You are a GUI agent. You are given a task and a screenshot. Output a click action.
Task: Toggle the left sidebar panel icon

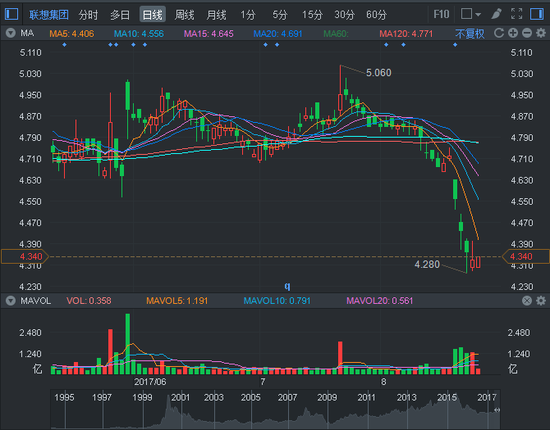click(x=11, y=14)
